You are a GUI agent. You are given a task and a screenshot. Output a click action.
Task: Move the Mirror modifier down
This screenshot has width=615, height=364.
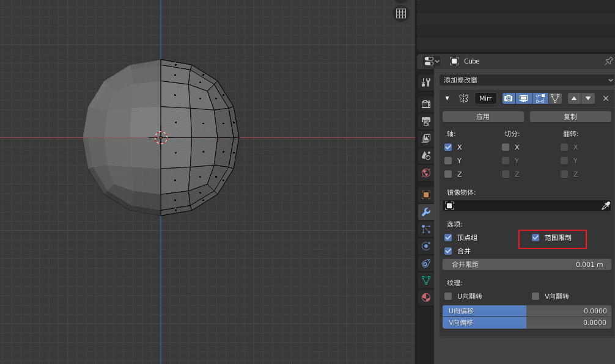click(x=588, y=98)
